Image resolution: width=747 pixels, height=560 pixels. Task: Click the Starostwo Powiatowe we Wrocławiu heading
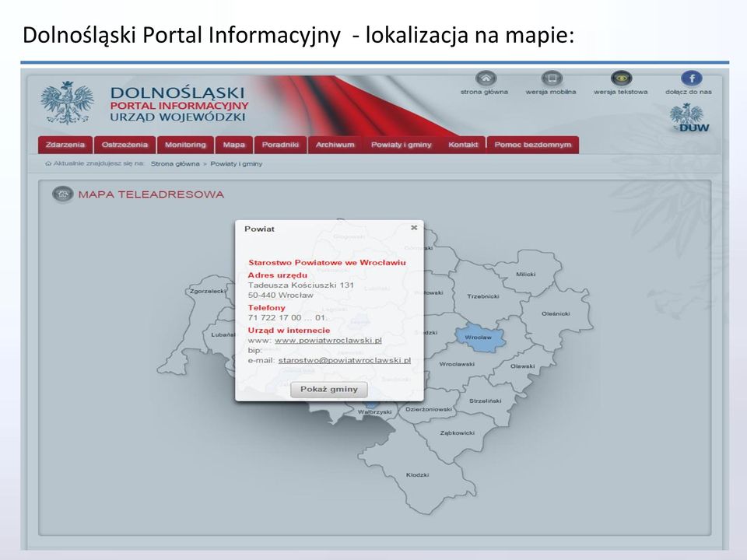327,262
